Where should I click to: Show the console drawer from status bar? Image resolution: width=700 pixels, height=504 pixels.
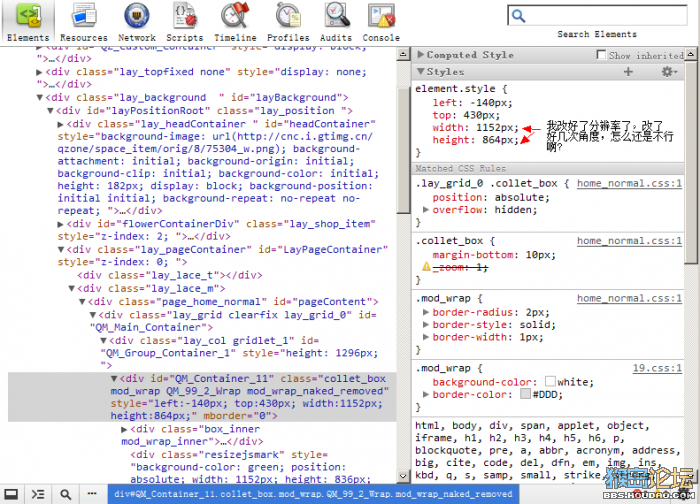(x=38, y=494)
